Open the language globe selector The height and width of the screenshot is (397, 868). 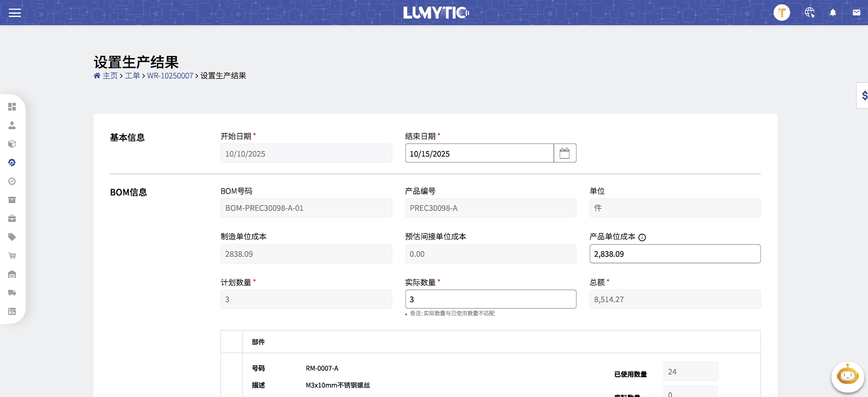click(810, 13)
